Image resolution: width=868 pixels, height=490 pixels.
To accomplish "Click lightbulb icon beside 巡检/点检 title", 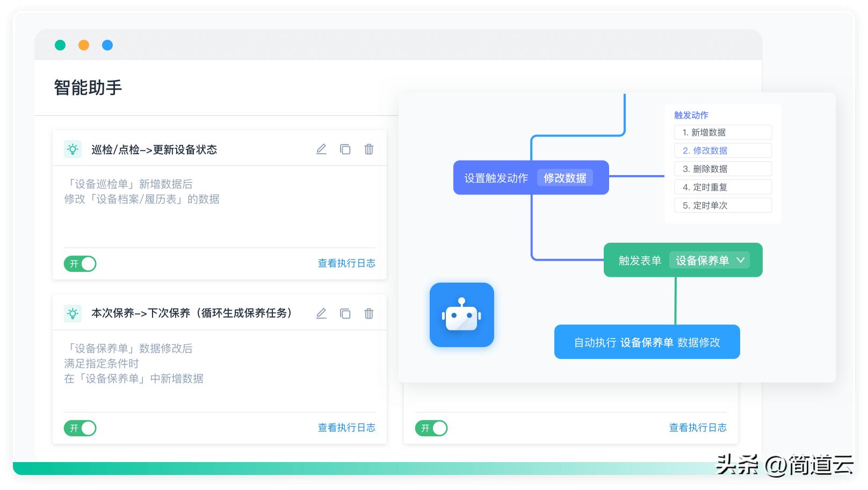I will (x=73, y=149).
